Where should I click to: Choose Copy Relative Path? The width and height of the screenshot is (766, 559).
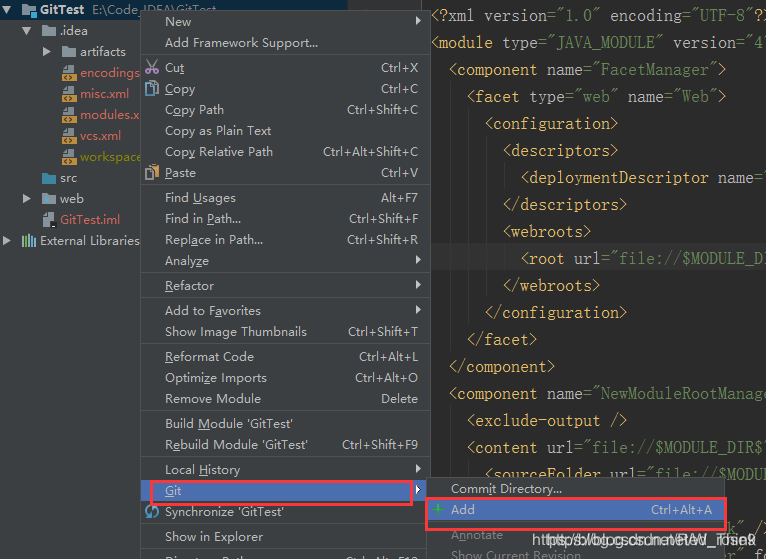[285, 152]
